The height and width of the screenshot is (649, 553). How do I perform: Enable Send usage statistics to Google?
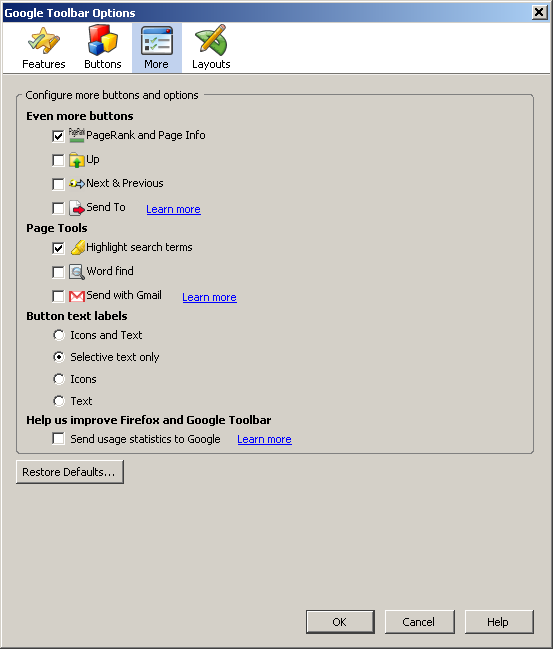coord(58,438)
